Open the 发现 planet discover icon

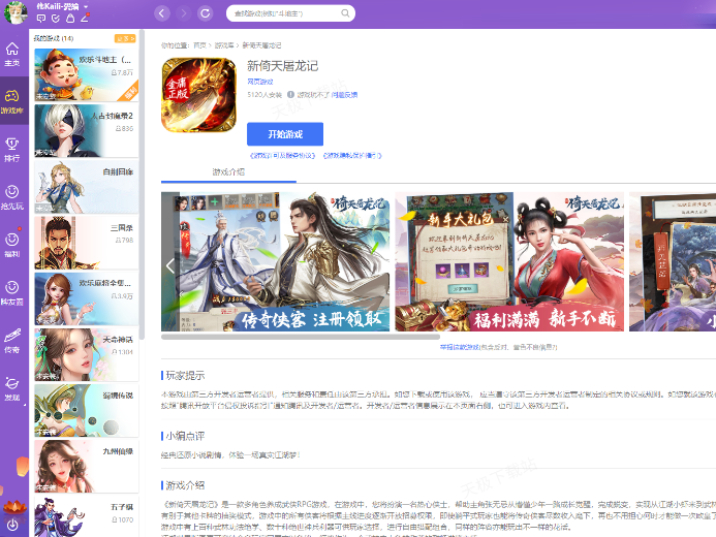tap(12, 389)
